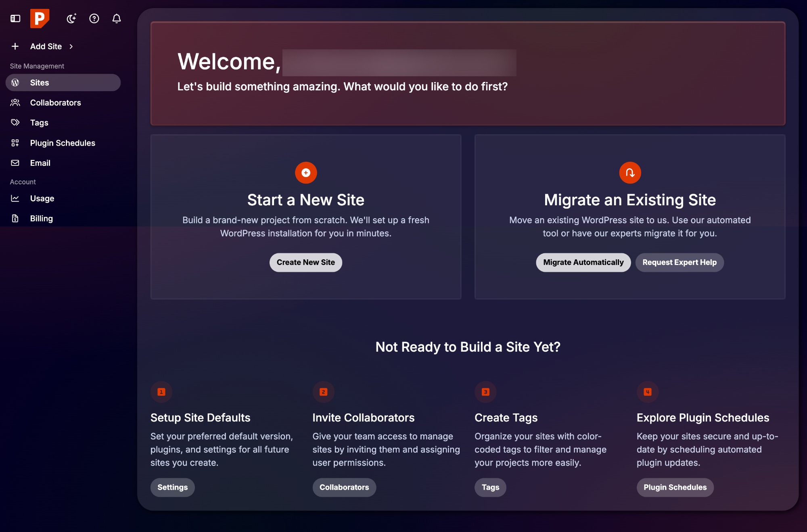Click the Tags label icon in the sidebar
The width and height of the screenshot is (807, 532).
pos(15,122)
